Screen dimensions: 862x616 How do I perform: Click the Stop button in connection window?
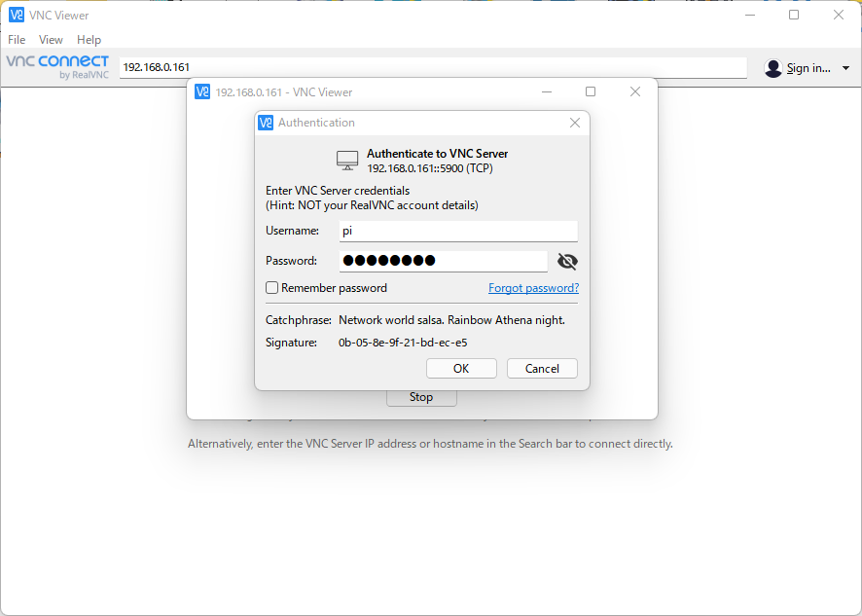(x=421, y=397)
